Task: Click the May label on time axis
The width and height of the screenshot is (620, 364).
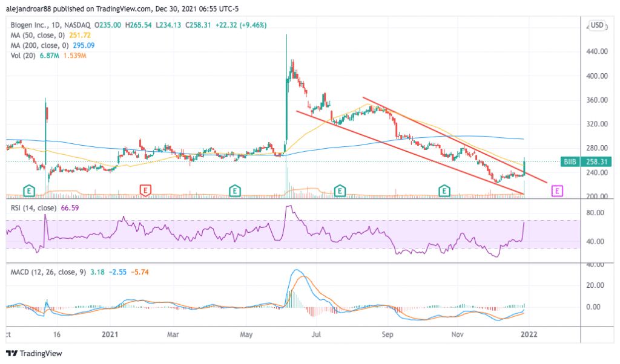Action: (246, 334)
